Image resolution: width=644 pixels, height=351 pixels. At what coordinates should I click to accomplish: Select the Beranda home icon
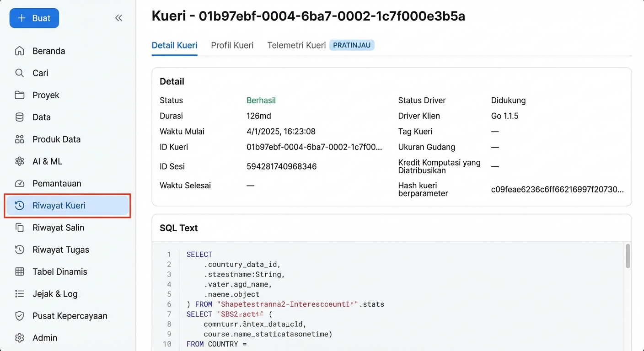[19, 51]
